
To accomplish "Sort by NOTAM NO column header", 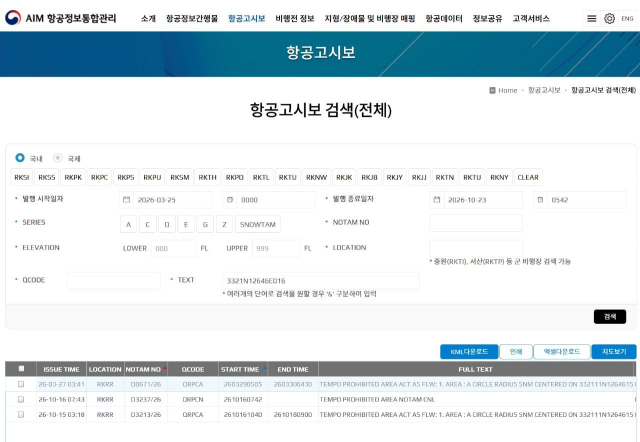I will click(146, 369).
